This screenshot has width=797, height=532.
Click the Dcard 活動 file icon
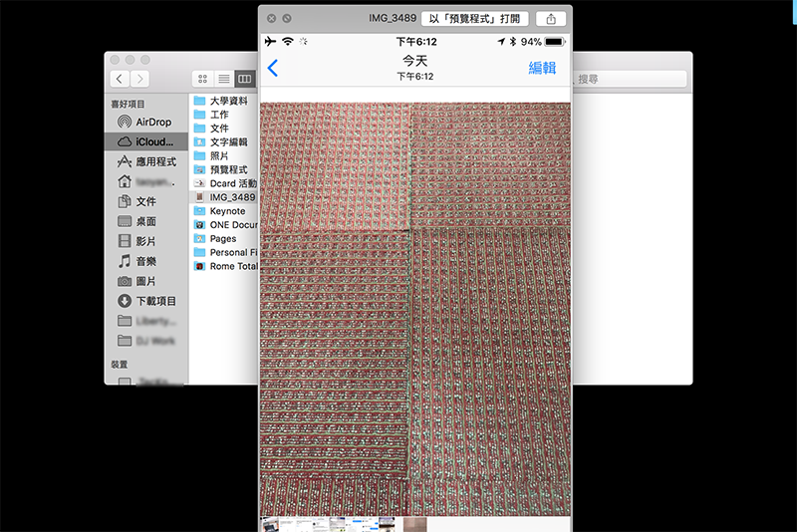200,183
